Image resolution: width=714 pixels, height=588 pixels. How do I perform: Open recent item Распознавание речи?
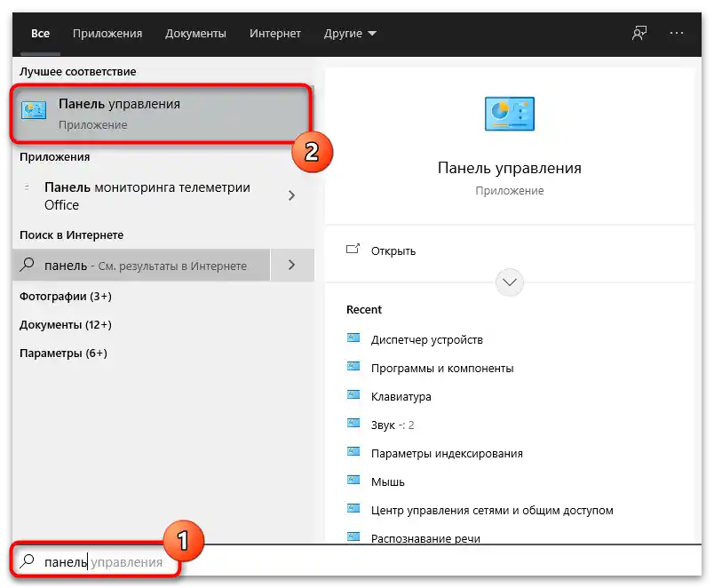pyautogui.click(x=425, y=538)
